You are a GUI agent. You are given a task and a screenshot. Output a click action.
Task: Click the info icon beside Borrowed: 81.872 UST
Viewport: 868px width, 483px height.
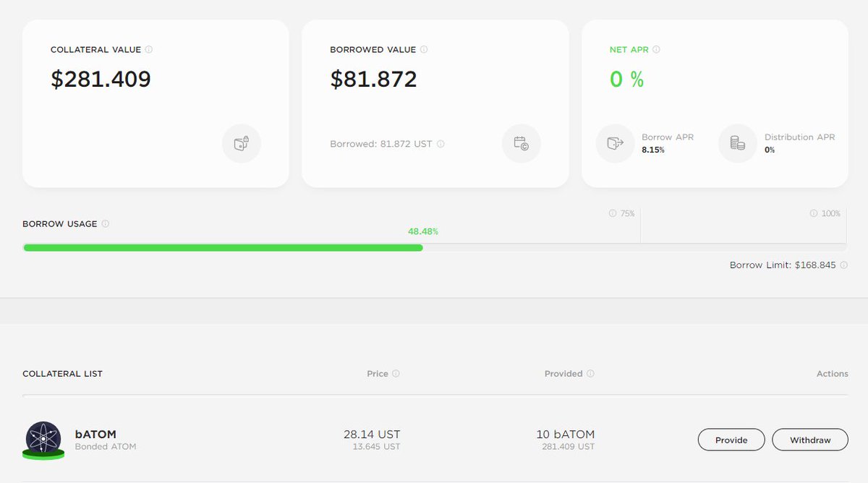441,144
